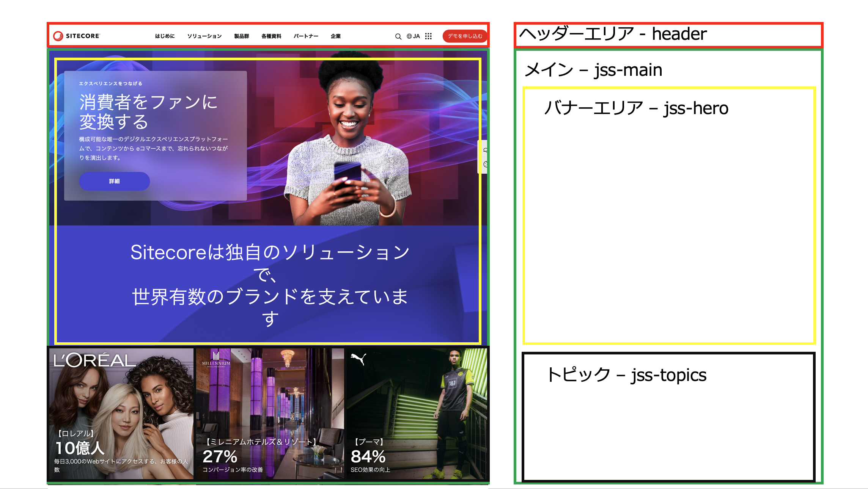Click the feedback smiley icon on right edge
This screenshot has width=868, height=489.
point(485,164)
